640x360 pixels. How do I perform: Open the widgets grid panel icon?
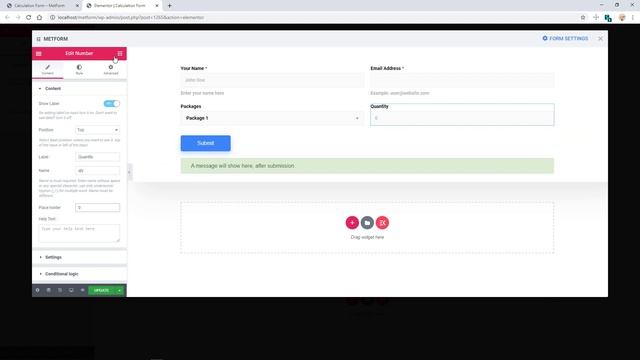pos(120,53)
